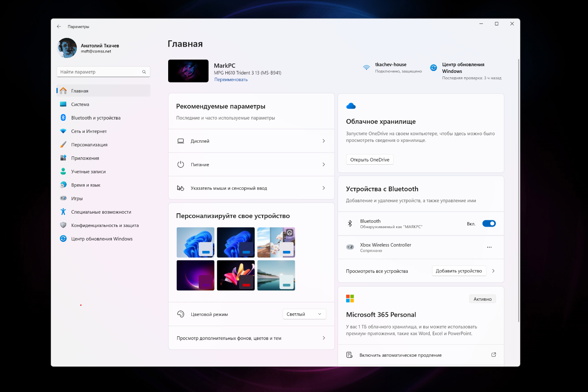Select the light blue bloom theme

pos(196,242)
